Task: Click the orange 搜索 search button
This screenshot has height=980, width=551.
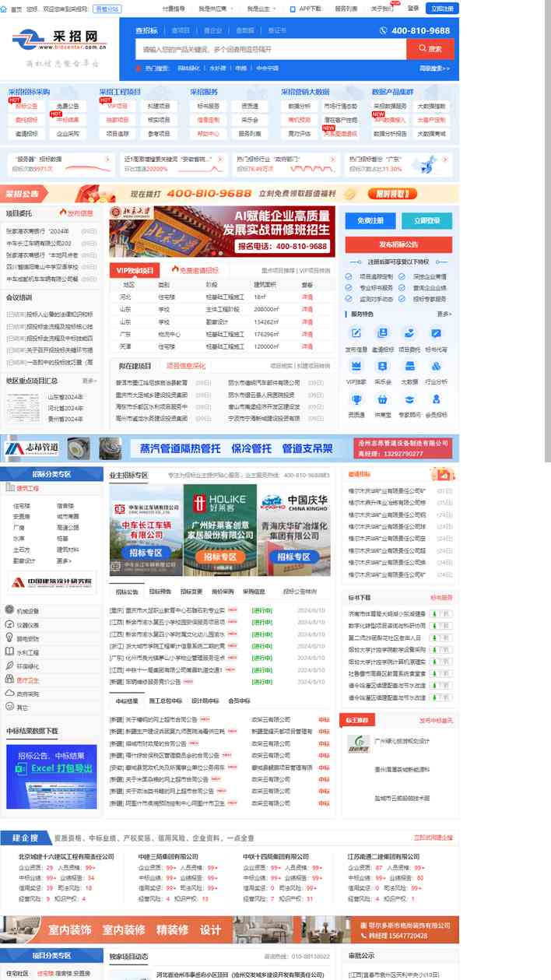Action: coord(430,49)
